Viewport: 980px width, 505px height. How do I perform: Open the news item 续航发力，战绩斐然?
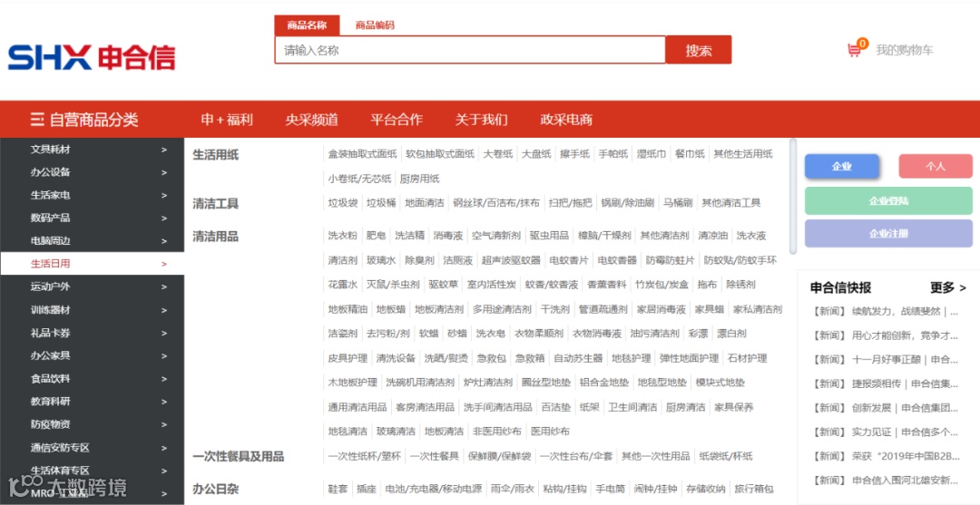[885, 311]
